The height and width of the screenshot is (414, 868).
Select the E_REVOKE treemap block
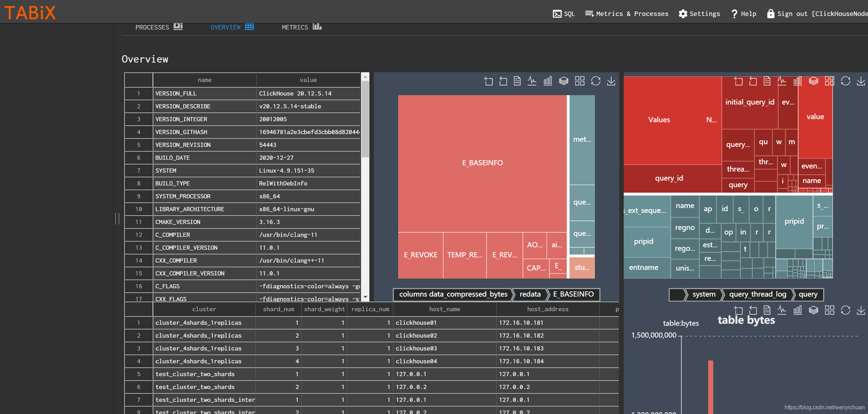420,255
